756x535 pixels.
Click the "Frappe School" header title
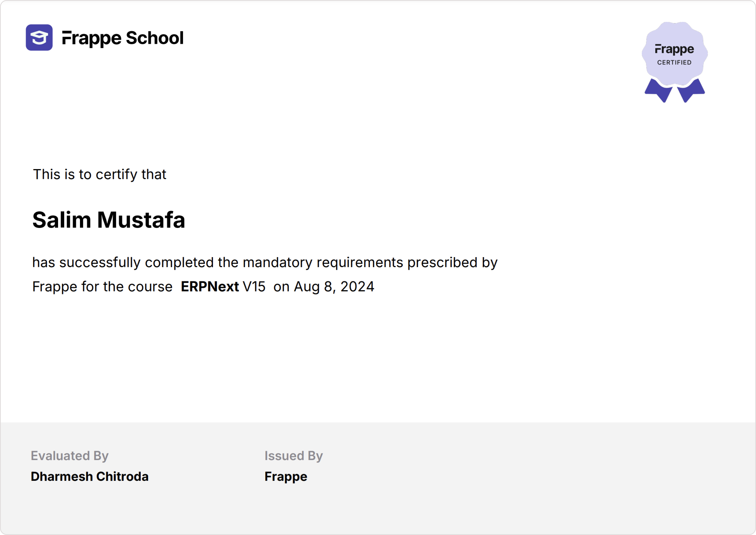click(123, 38)
